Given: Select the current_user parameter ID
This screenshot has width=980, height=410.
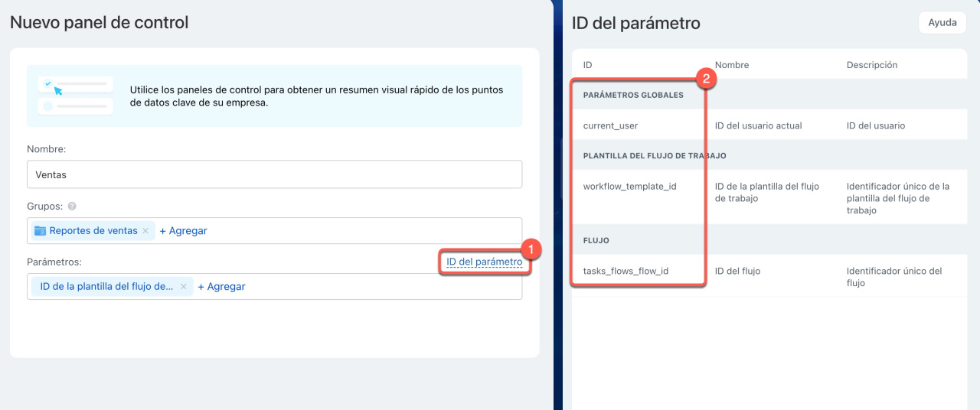Looking at the screenshot, I should (x=610, y=125).
